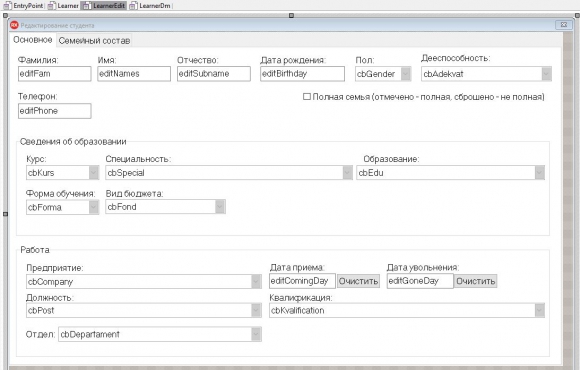Select the LearnerDm tab

[x=151, y=6]
